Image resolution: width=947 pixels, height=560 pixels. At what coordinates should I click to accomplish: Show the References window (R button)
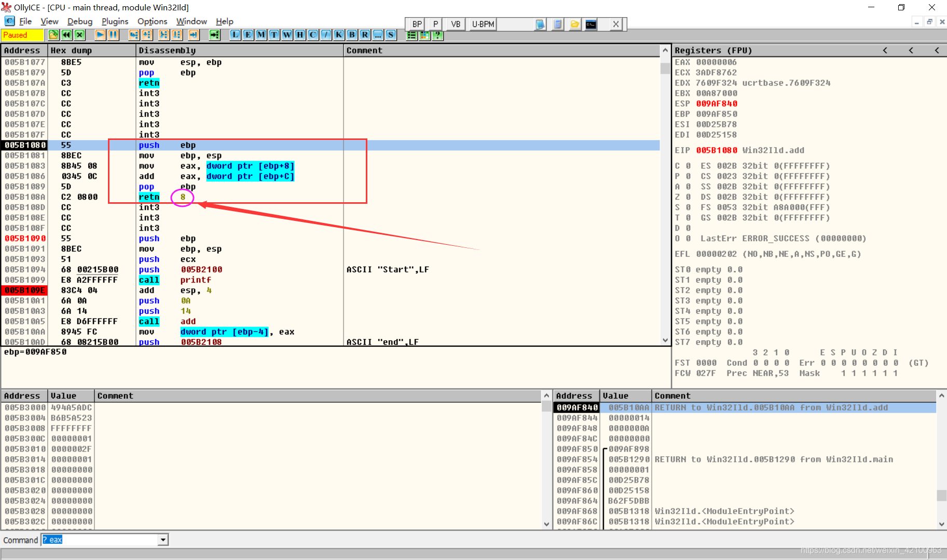[365, 35]
